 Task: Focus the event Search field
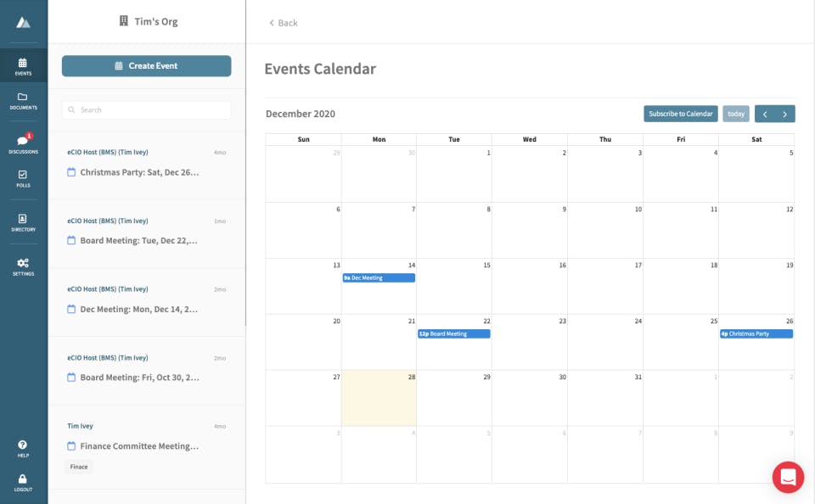(146, 109)
